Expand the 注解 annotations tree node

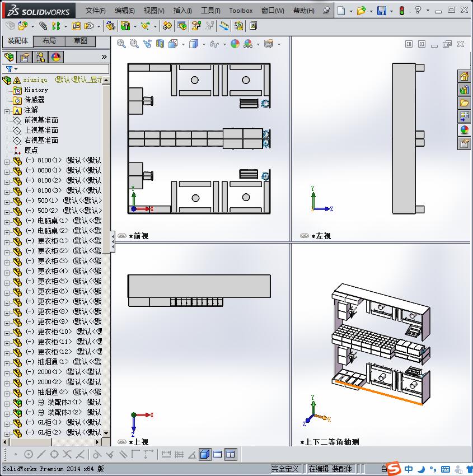[7, 111]
